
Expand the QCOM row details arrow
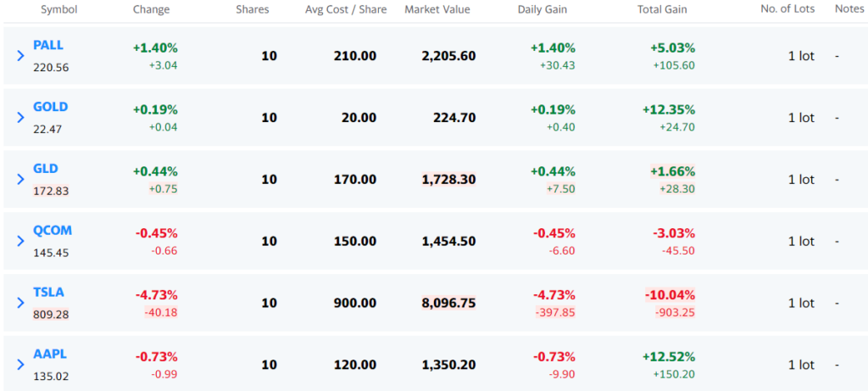(21, 242)
